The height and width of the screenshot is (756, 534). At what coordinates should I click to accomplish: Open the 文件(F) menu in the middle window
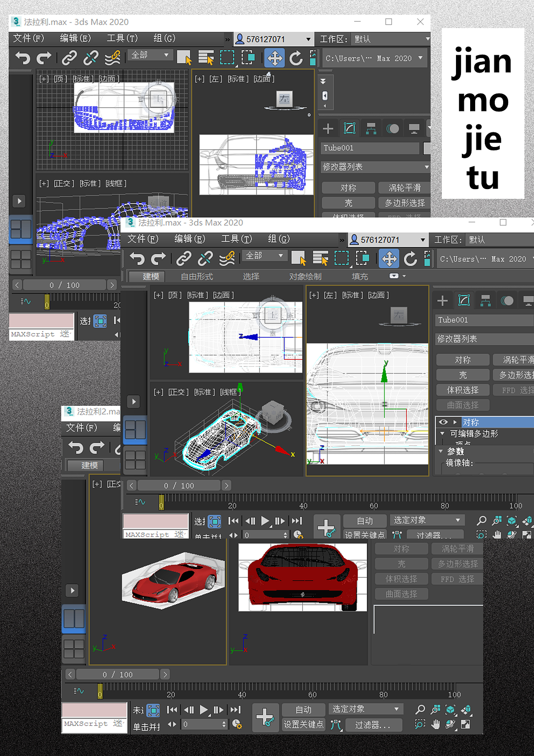(x=143, y=239)
